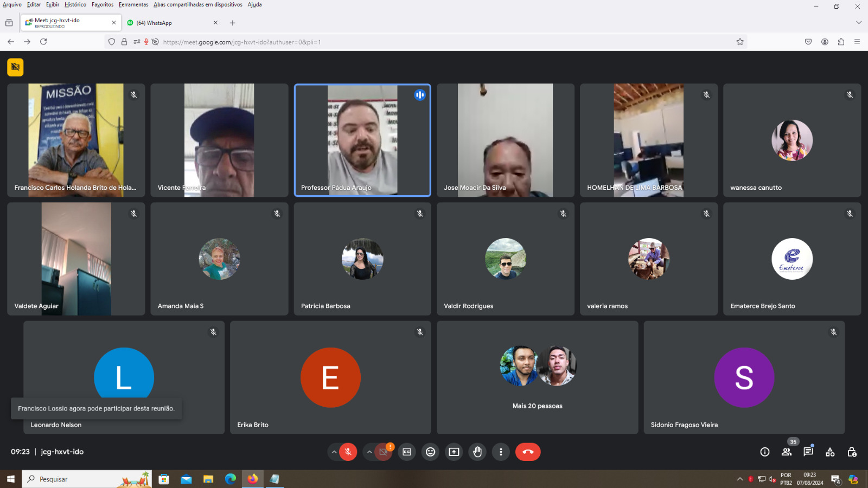Viewport: 868px width, 488px height.
Task: Click the present screen icon
Action: (x=454, y=452)
